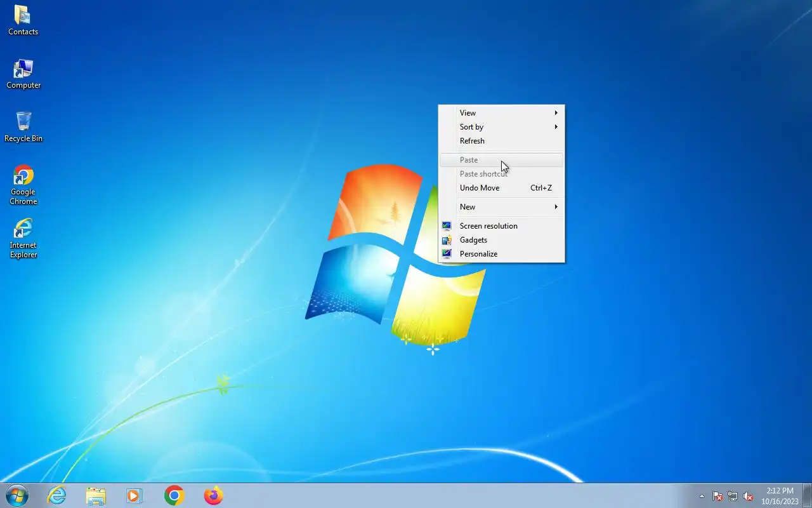This screenshot has height=508, width=812.
Task: Open Windows Explorer from the taskbar
Action: (96, 495)
